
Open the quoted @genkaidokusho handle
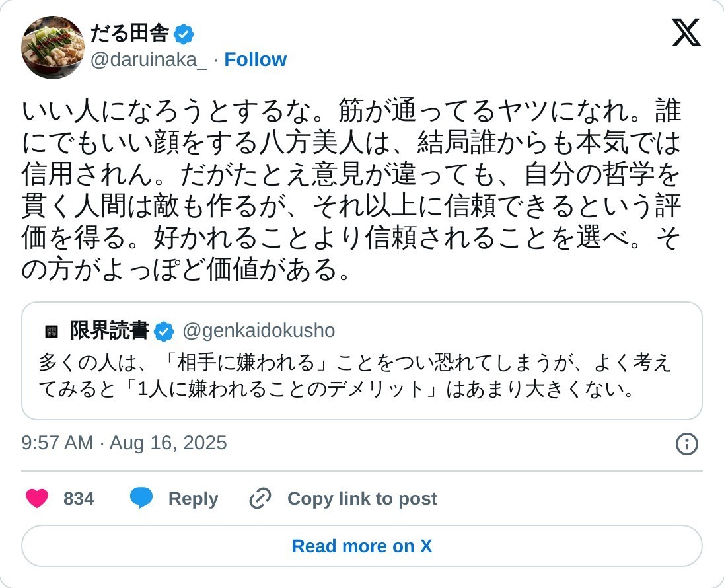tap(258, 331)
